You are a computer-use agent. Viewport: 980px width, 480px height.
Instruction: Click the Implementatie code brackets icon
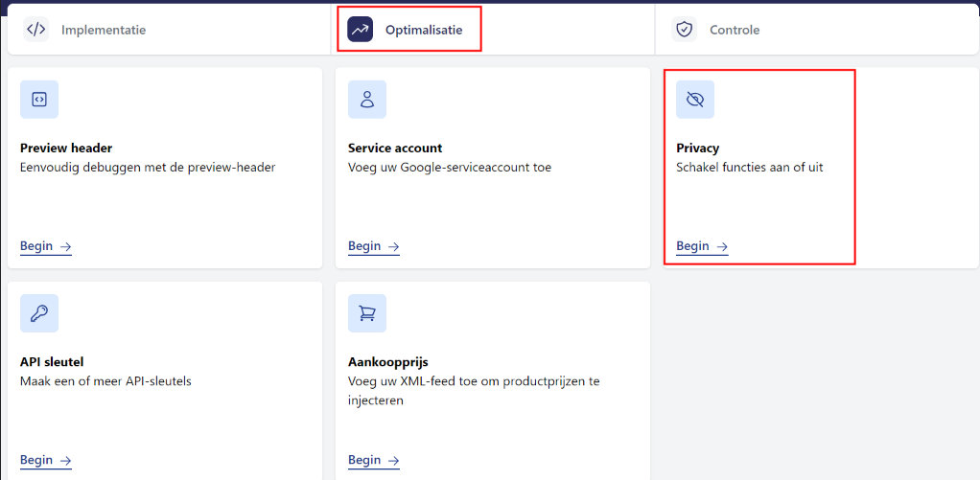tap(35, 29)
